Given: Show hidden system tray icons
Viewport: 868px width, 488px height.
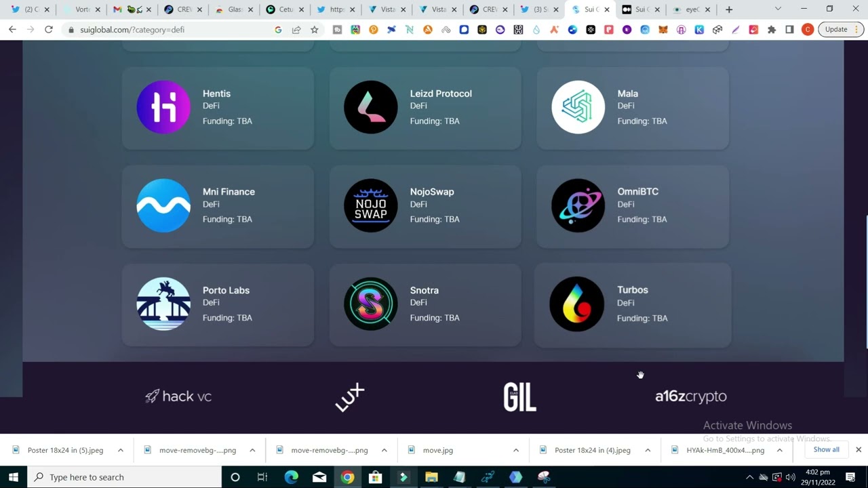Looking at the screenshot, I should (x=749, y=477).
